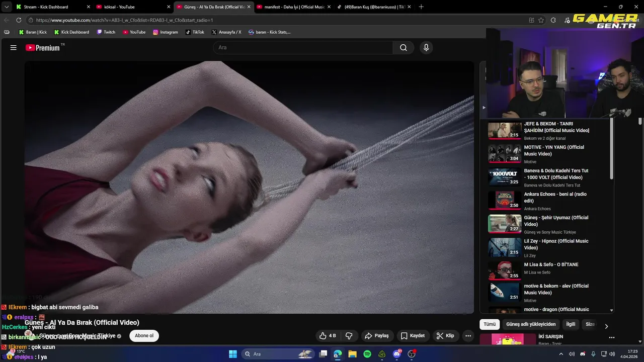Play 1000 VOLT by Baneva playlist item
Viewport: 644px width, 362px height.
(x=546, y=177)
